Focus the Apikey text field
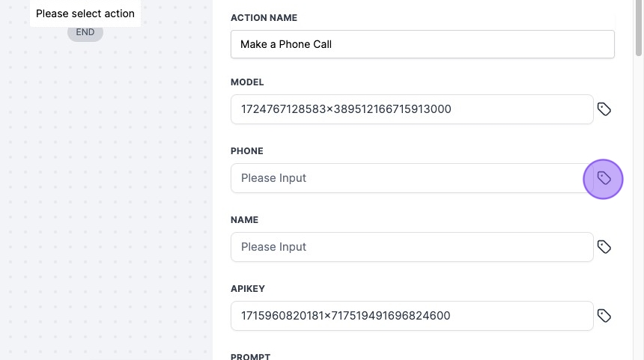Image resolution: width=644 pixels, height=360 pixels. tap(412, 316)
